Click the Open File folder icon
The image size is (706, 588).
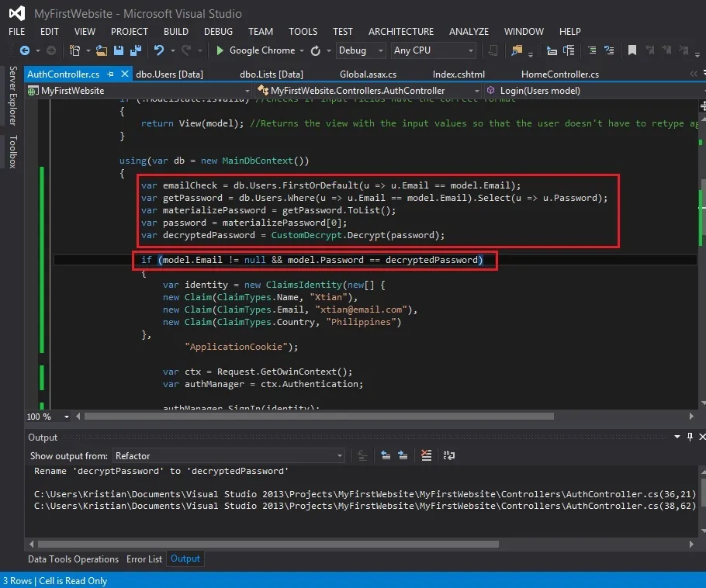pyautogui.click(x=102, y=50)
